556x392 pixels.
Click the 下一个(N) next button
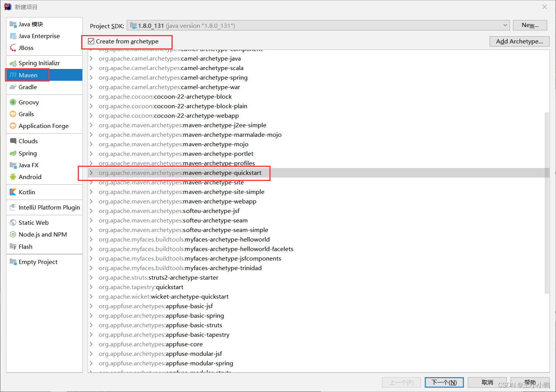pos(444,382)
